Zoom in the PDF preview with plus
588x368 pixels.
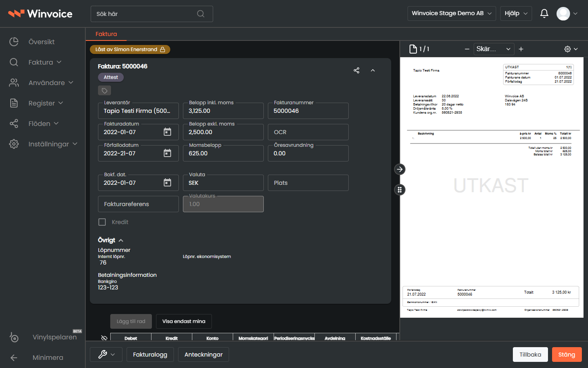(x=521, y=49)
